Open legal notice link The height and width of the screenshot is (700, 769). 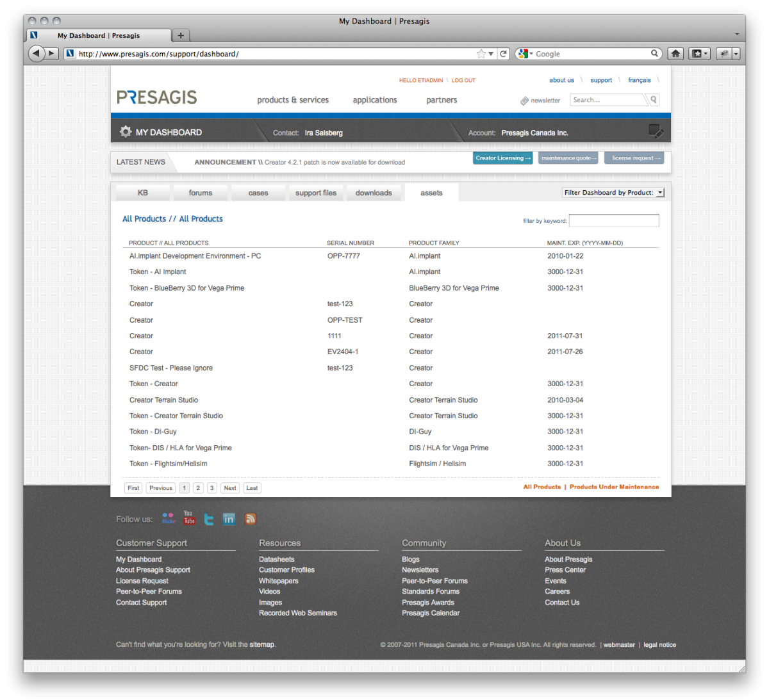coord(659,645)
